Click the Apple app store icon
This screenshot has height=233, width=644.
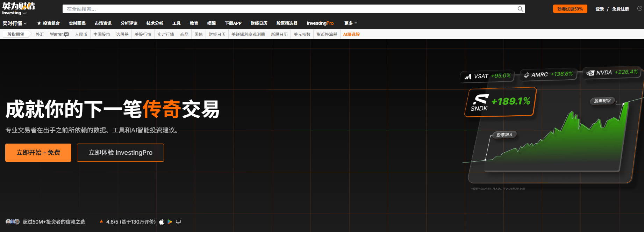(162, 222)
